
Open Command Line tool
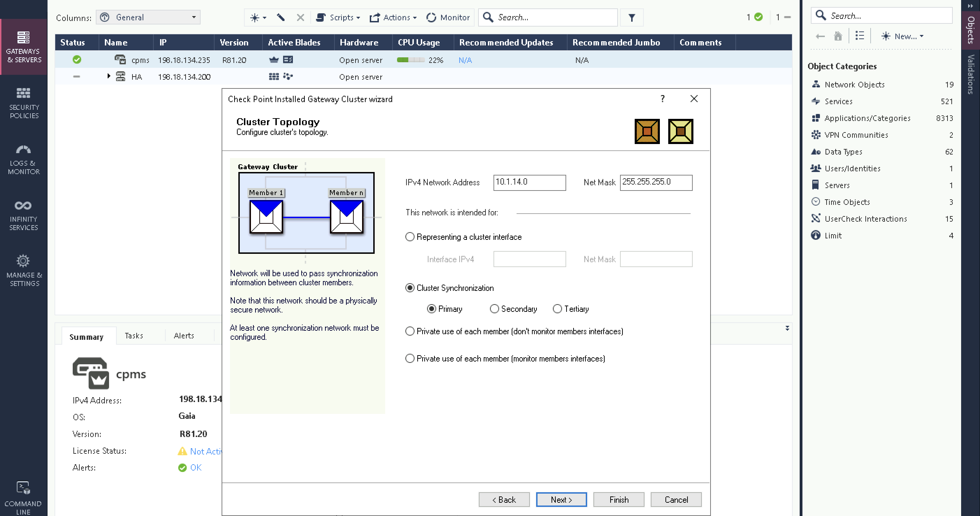[23, 497]
